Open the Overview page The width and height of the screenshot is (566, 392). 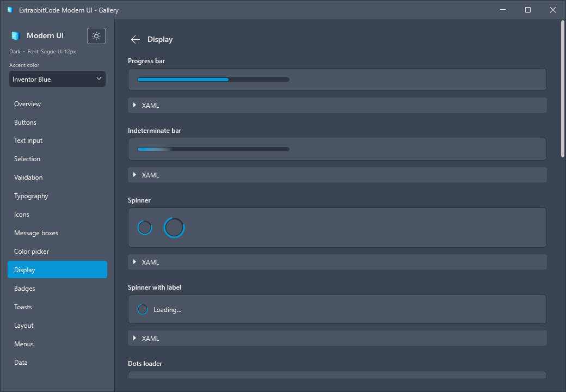[x=57, y=104]
